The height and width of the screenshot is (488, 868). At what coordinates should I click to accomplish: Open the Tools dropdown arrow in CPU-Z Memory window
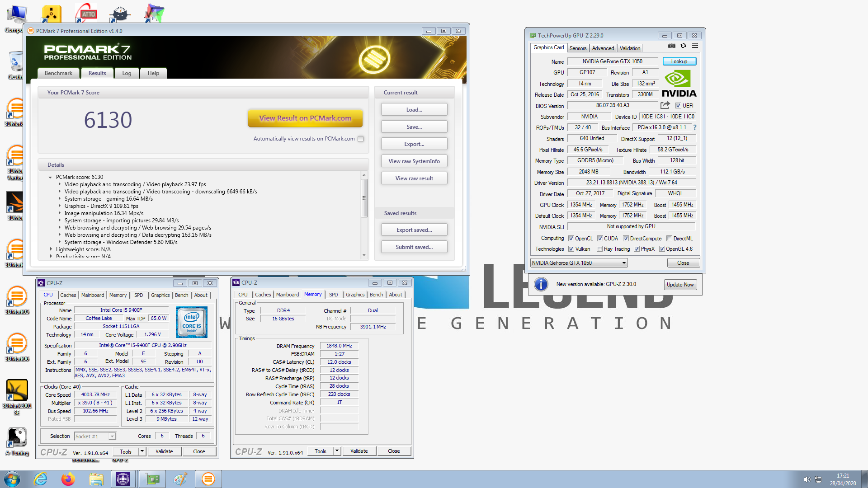(x=337, y=451)
